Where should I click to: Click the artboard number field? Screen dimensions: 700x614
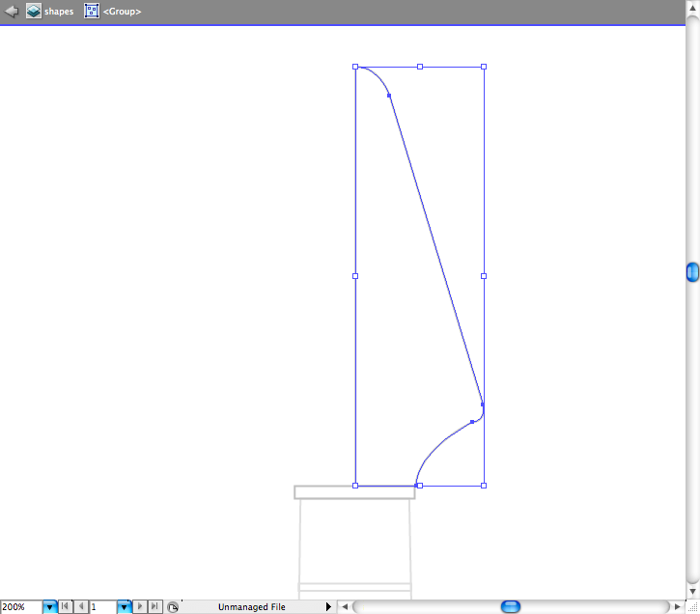pos(102,607)
